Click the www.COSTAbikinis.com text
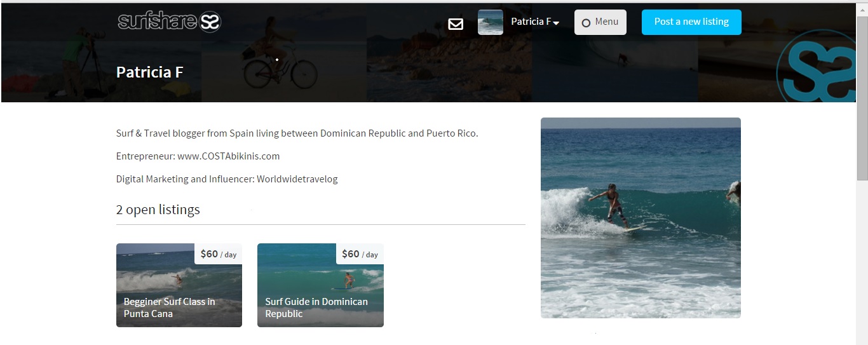Screen dimensions: 868x345 coord(229,156)
